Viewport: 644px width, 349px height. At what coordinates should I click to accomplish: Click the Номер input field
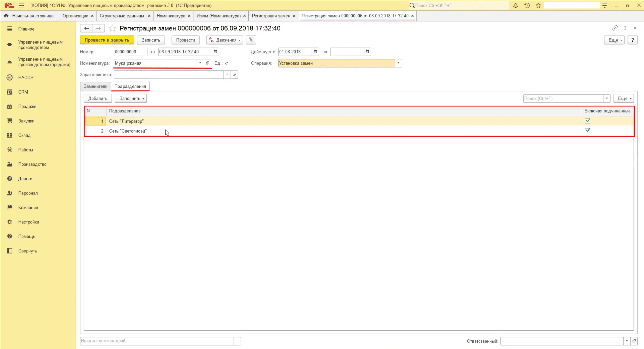coord(131,52)
